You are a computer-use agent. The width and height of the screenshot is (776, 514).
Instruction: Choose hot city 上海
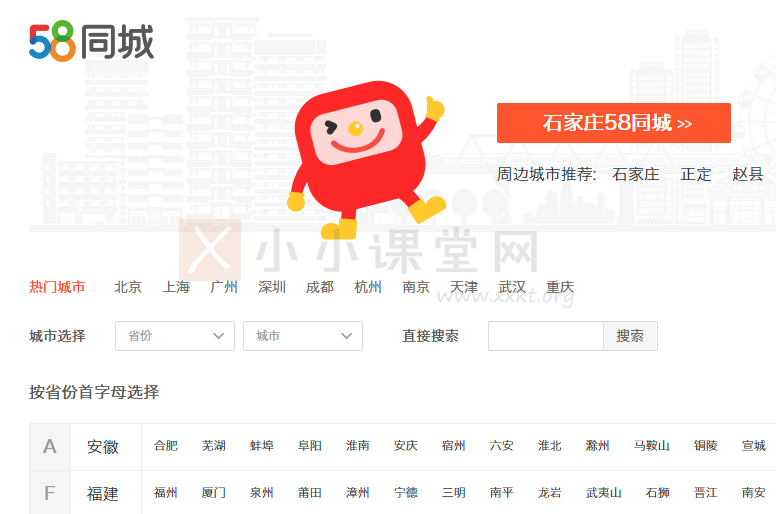click(176, 287)
